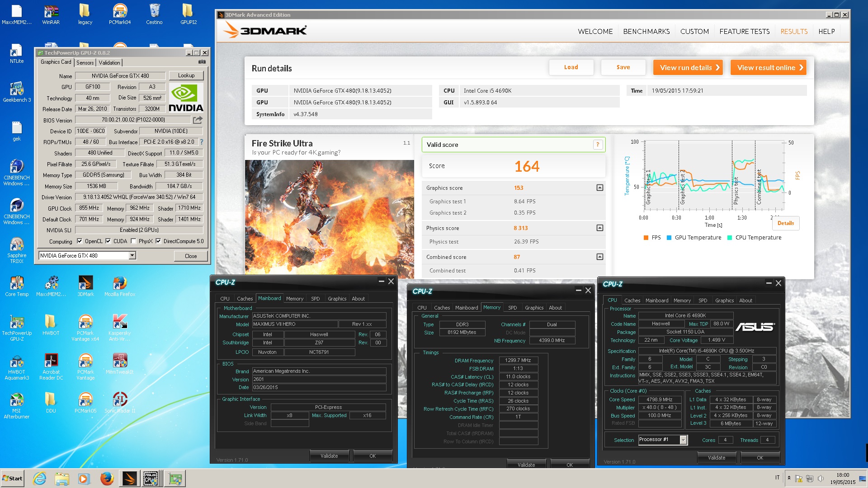This screenshot has height=488, width=868.
Task: Launch HWBOT Aquamark3 shortcut
Action: 17,367
